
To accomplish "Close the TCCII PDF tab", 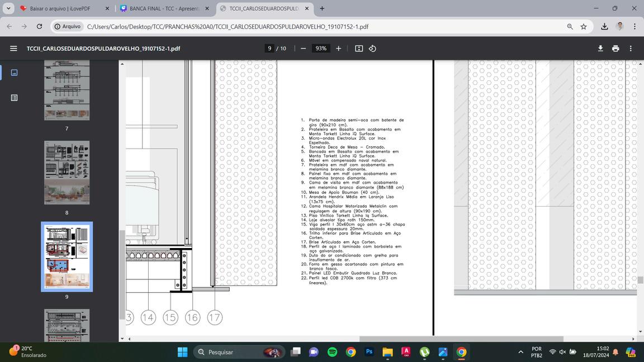I will coord(307,8).
